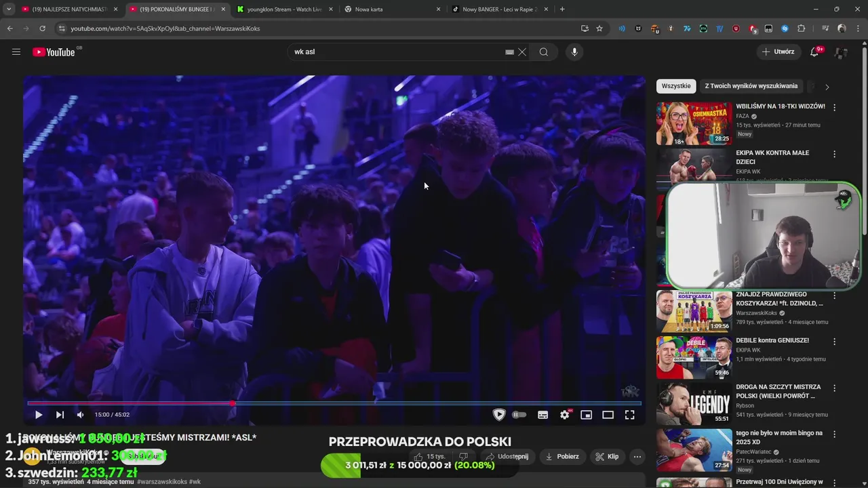Open the player settings gear
The image size is (868, 488).
click(x=564, y=415)
